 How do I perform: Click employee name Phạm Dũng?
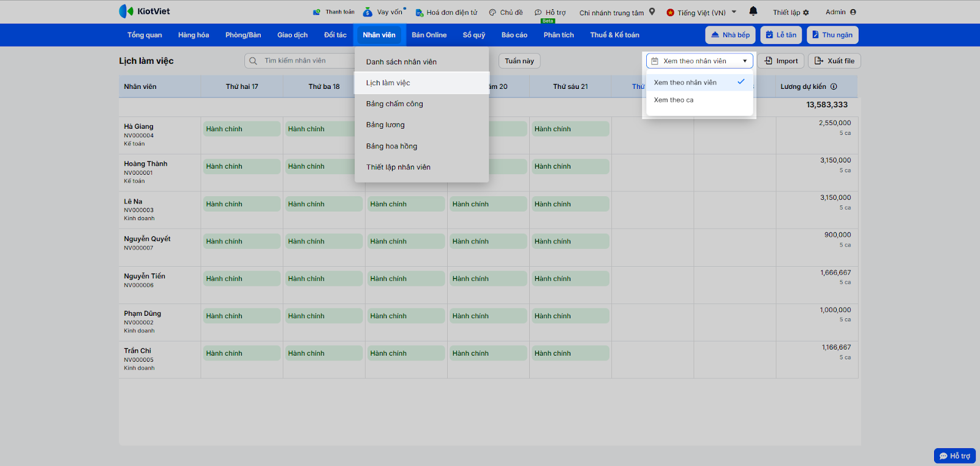pos(143,313)
